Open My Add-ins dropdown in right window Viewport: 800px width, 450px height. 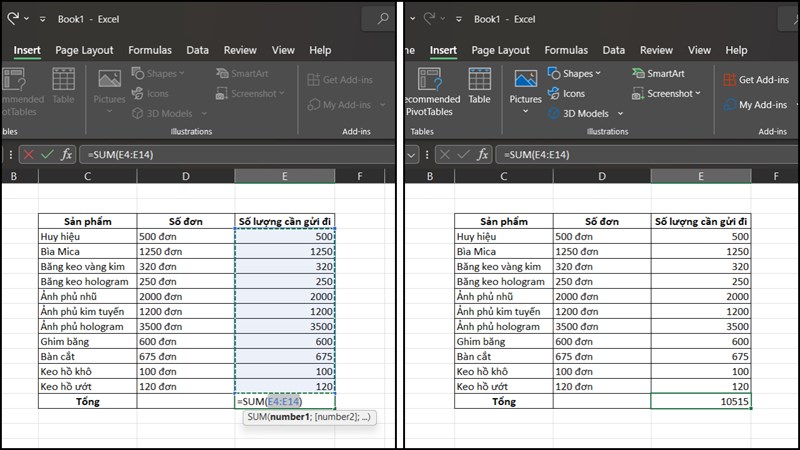click(x=798, y=105)
